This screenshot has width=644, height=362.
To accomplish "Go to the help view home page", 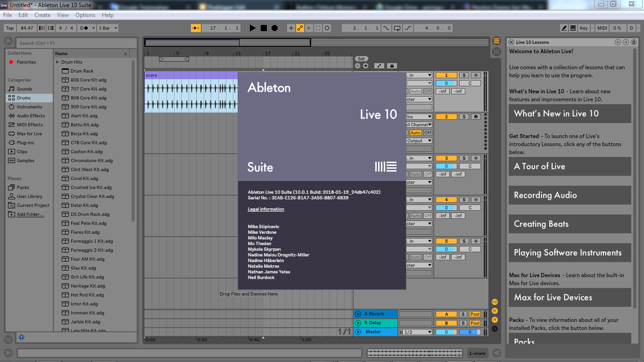I will tap(634, 42).
